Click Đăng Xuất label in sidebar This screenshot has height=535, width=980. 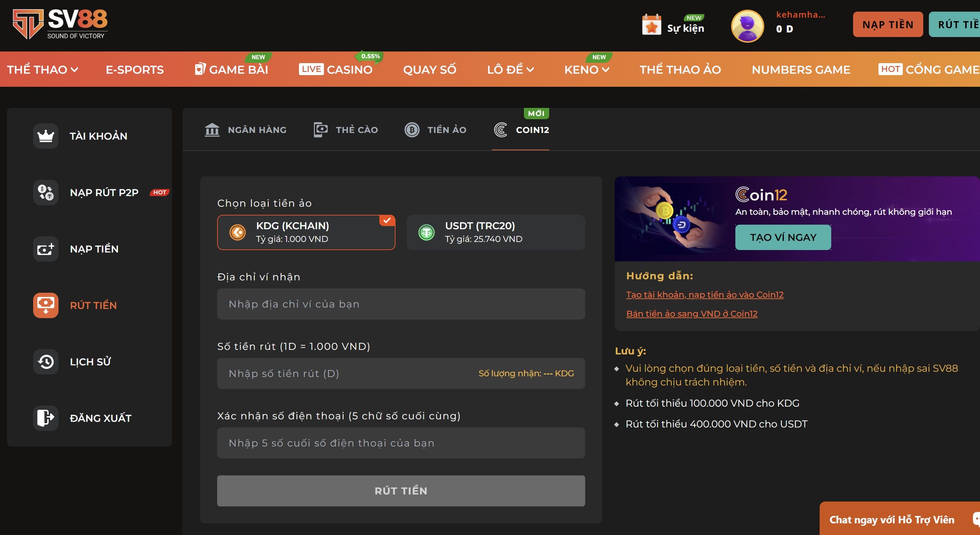coord(100,418)
